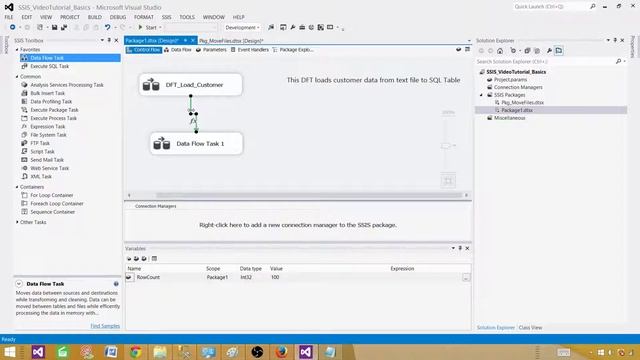640x360 pixels.
Task: Click the Find Samples link
Action: 105,326
